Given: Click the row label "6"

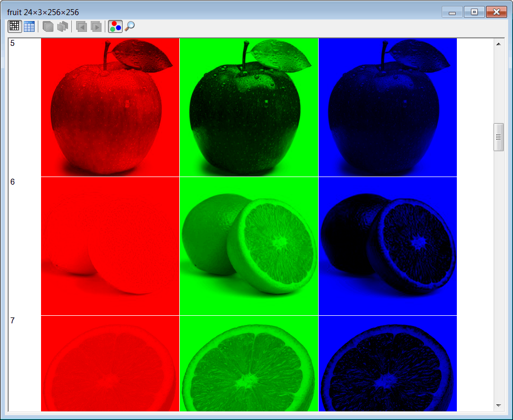Looking at the screenshot, I should (12, 182).
